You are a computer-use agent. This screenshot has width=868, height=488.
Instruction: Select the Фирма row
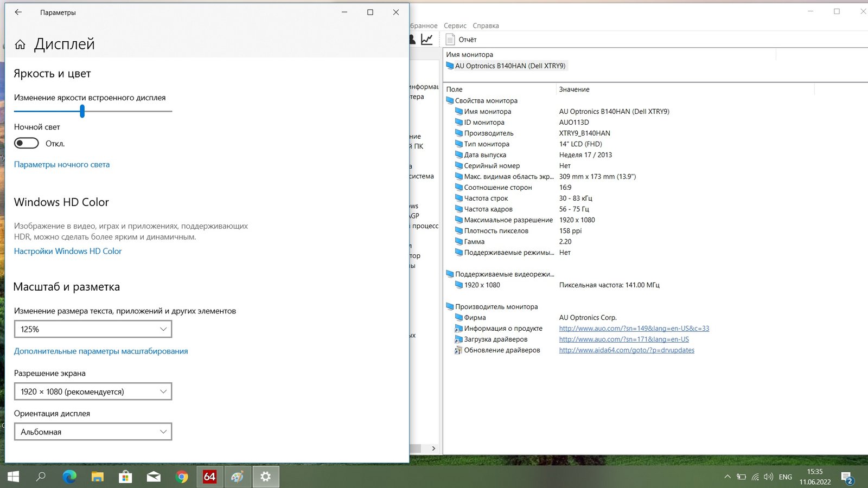tap(470, 317)
